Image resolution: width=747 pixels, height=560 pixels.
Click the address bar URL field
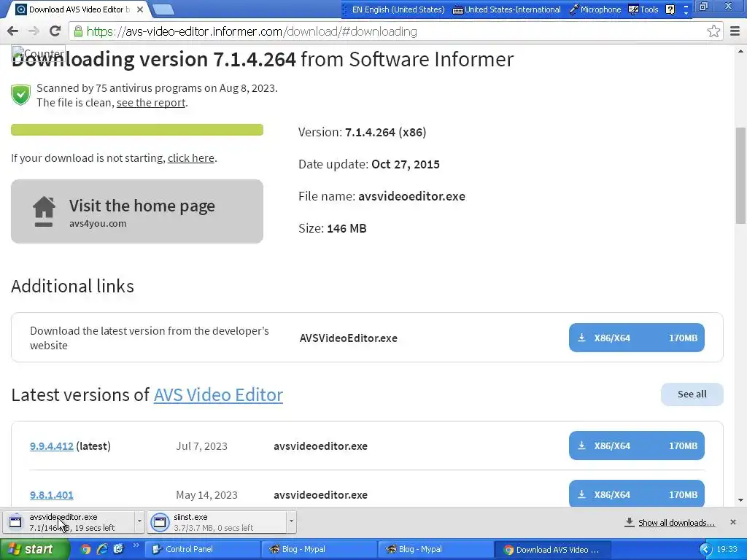click(395, 31)
